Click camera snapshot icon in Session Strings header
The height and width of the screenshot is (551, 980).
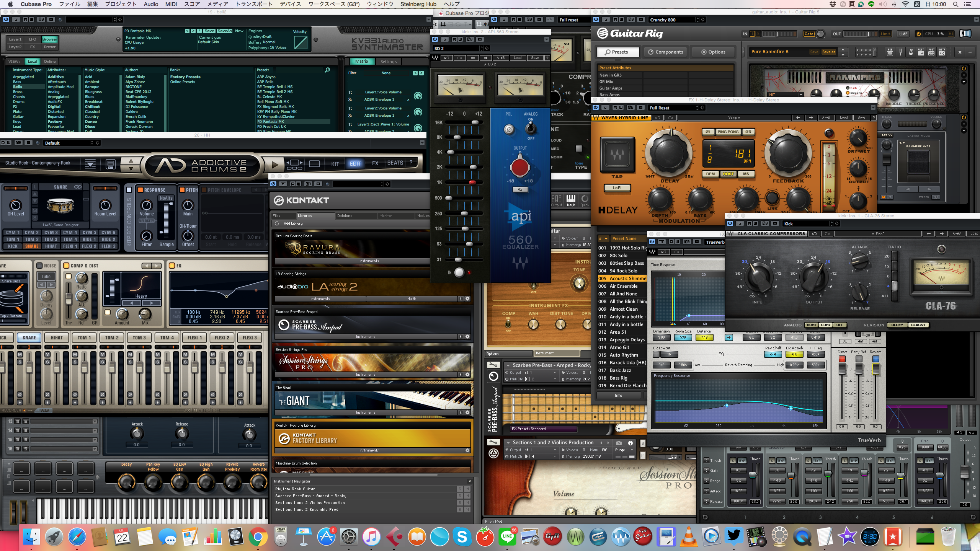tap(619, 443)
